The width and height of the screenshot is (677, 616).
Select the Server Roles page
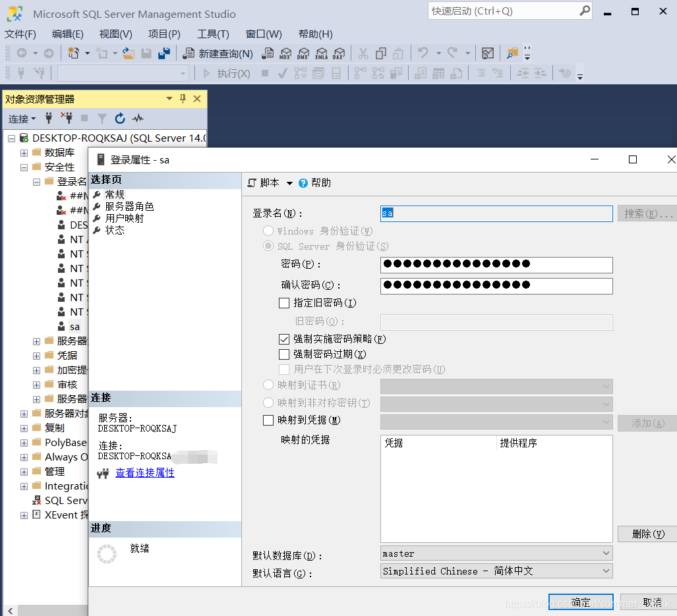pyautogui.click(x=129, y=206)
